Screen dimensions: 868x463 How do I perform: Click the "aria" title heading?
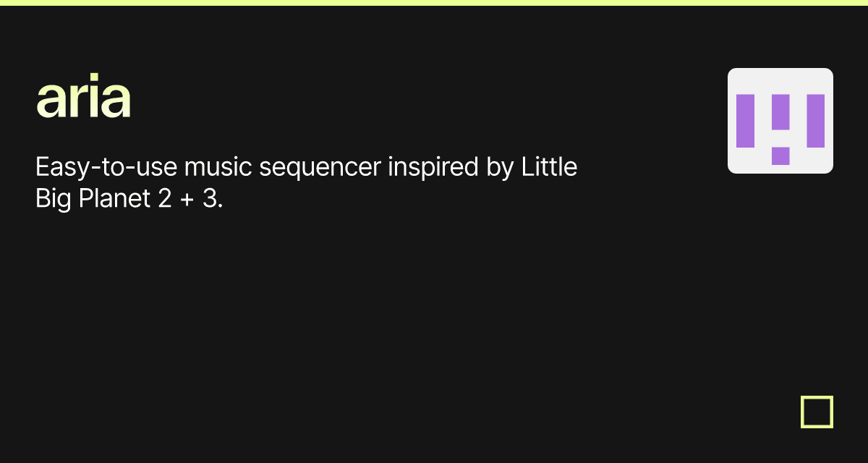[x=83, y=99]
